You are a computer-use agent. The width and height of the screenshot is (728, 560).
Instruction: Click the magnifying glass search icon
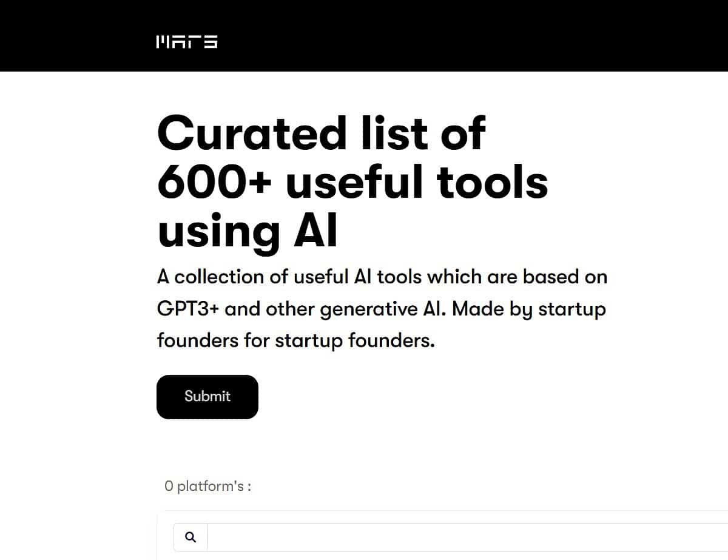click(x=190, y=537)
